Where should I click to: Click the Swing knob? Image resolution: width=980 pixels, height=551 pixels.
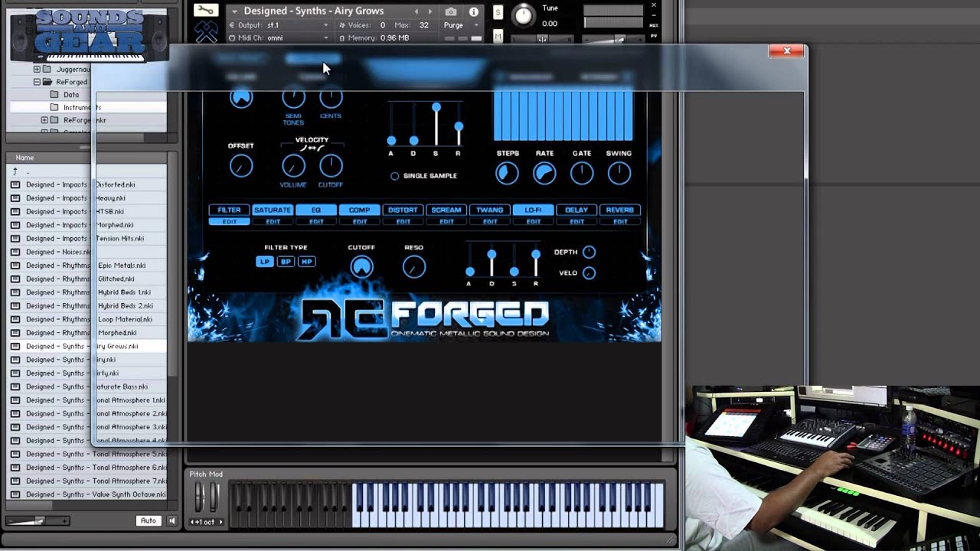[x=619, y=174]
